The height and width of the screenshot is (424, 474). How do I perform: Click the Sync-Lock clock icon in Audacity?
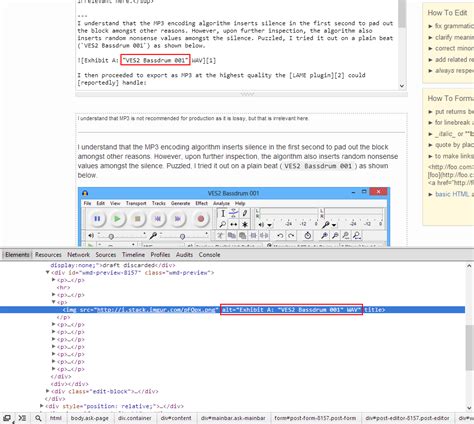pos(308,236)
